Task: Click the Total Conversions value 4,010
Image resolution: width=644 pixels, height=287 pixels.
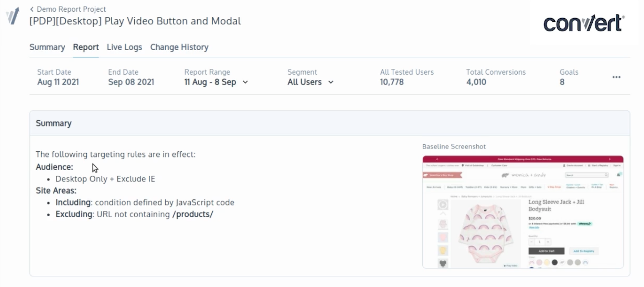Action: (x=476, y=82)
